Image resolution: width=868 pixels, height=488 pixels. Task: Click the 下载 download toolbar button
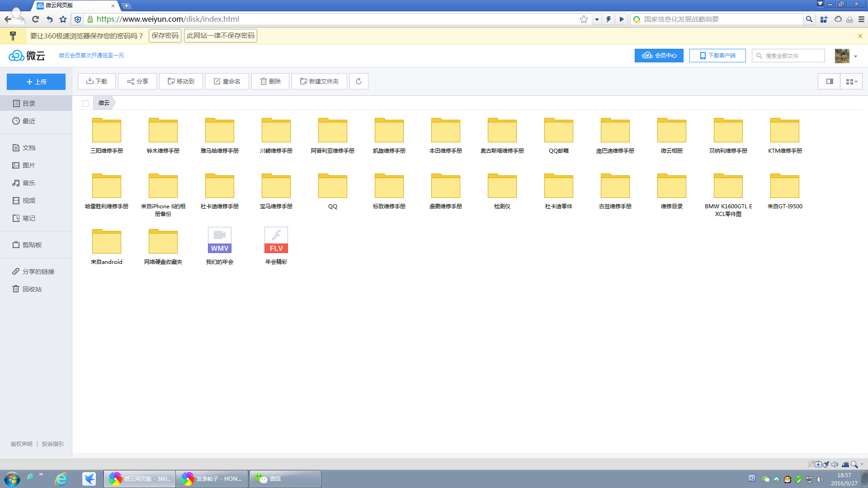pyautogui.click(x=97, y=81)
